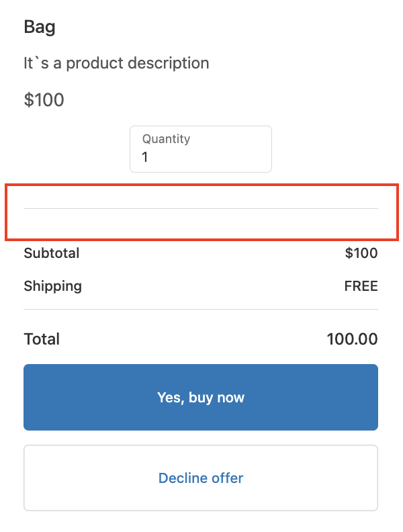Decline the offer

click(200, 478)
